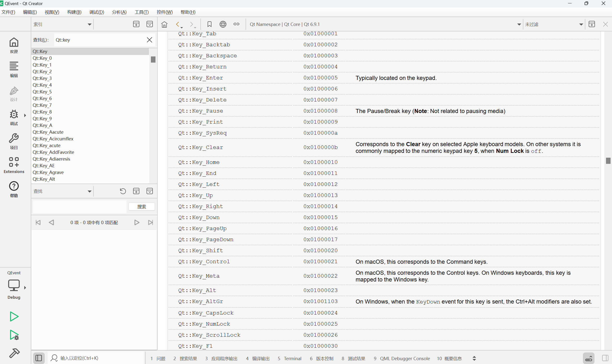
Task: Open Extensions mode in sidebar
Action: pos(14,165)
